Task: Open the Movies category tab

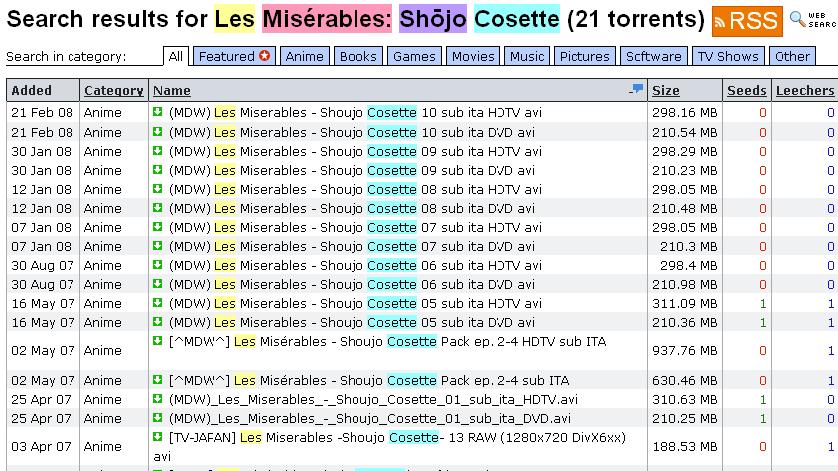Action: (473, 56)
